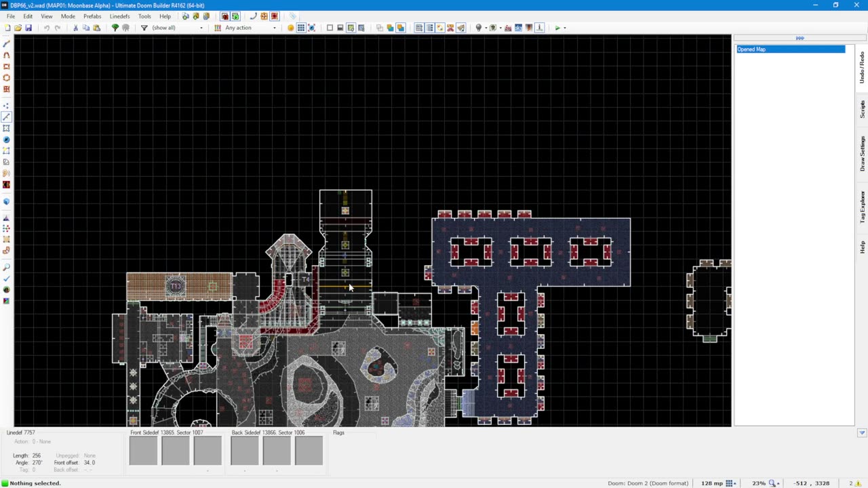This screenshot has width=868, height=488.
Task: Open the Edit menu
Action: pyautogui.click(x=28, y=16)
